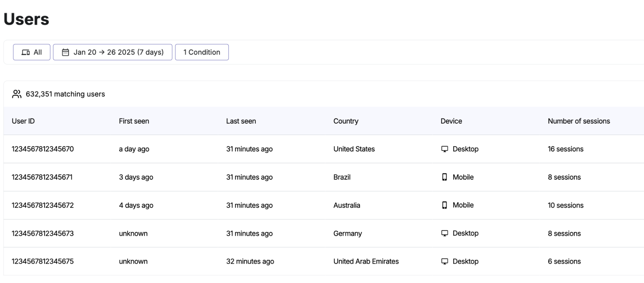The height and width of the screenshot is (283, 644).
Task: Click the '4 days ago' first seen cell
Action: (136, 205)
